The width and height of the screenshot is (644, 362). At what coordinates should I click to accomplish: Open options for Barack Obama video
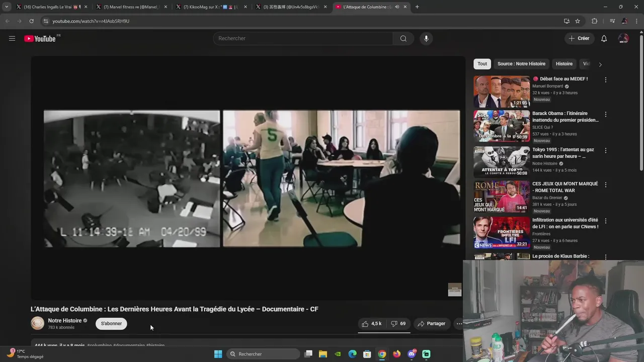[606, 115]
